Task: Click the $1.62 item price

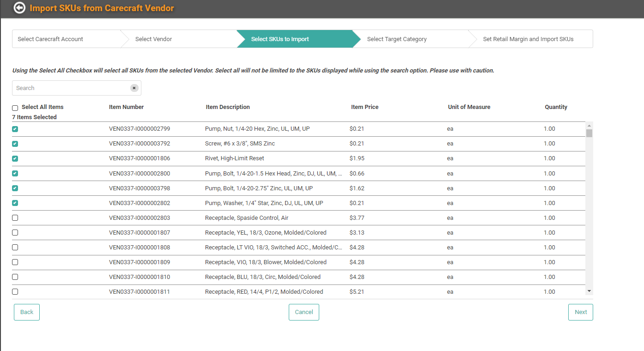Action: click(x=357, y=188)
